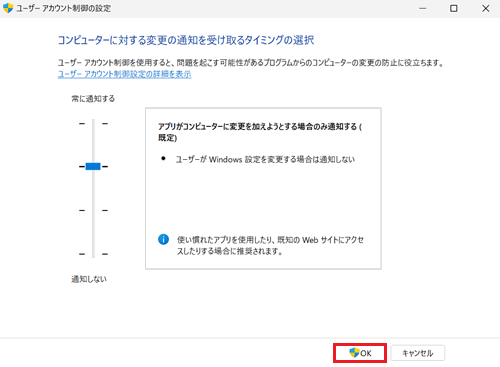Viewport: 500px width, 367px height.
Task: Click the third slider tick level
Action: tap(93, 210)
